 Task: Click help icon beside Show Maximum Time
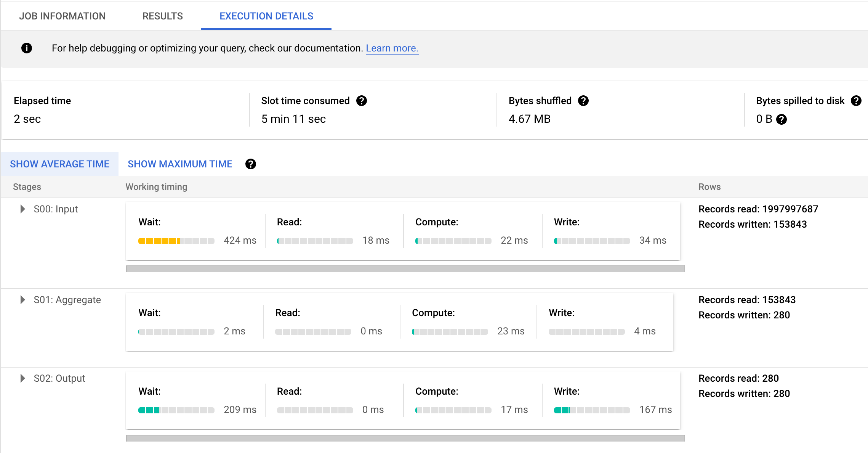[250, 164]
